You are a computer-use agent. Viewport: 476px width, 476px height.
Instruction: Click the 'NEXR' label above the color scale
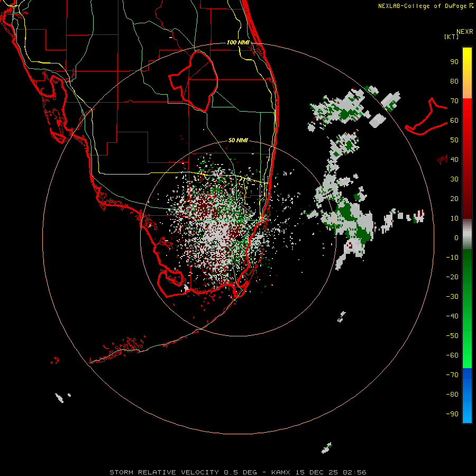(465, 32)
